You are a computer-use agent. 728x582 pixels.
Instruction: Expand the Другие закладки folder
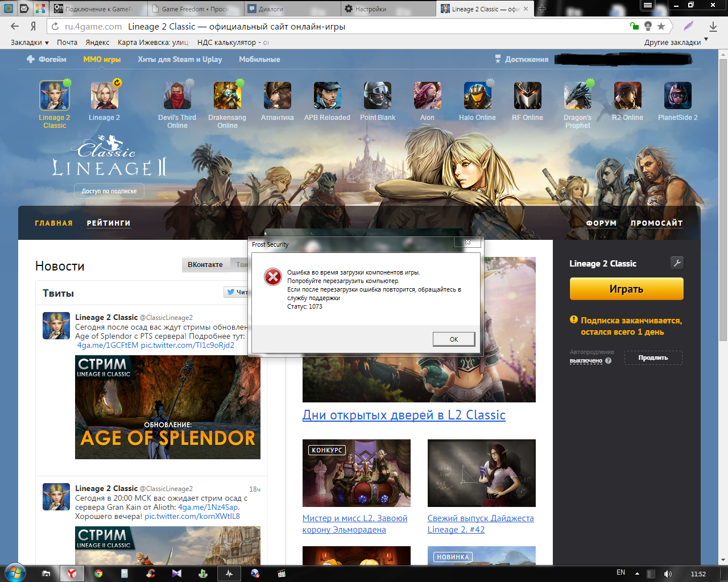[x=675, y=43]
